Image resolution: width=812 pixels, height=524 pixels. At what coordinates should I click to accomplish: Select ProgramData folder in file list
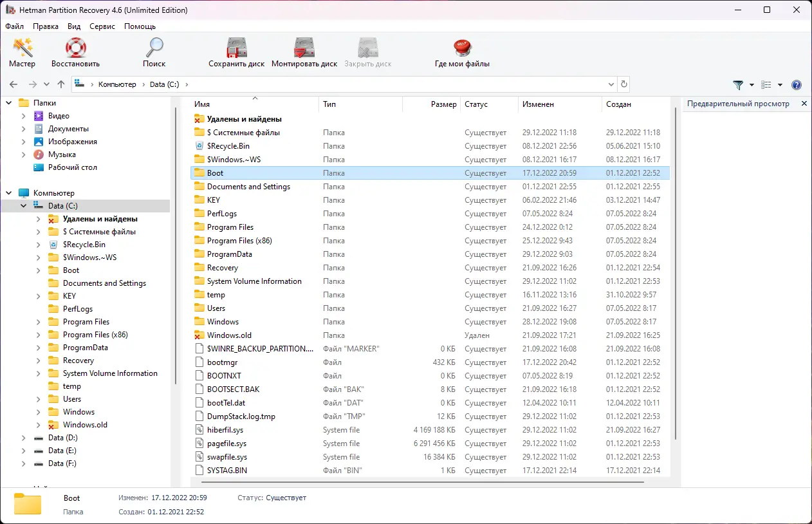tap(430, 254)
